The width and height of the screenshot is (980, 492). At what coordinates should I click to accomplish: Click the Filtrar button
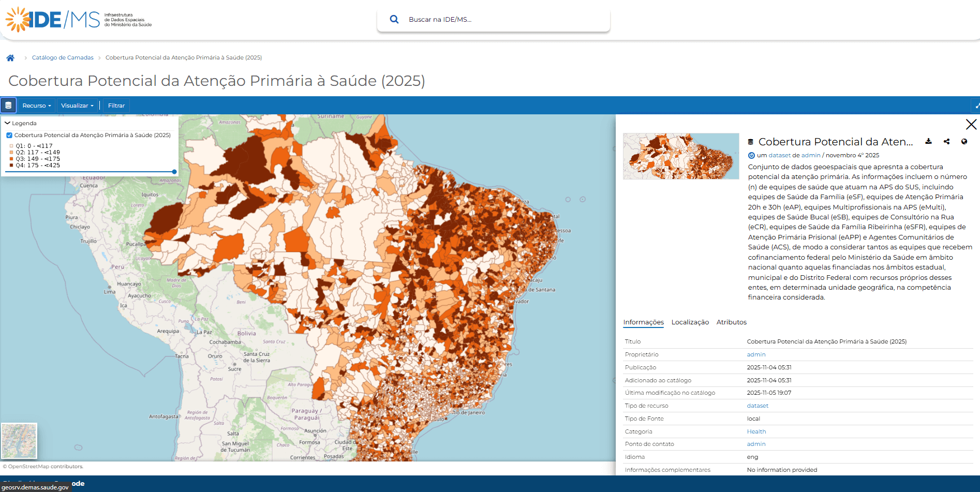coord(116,105)
